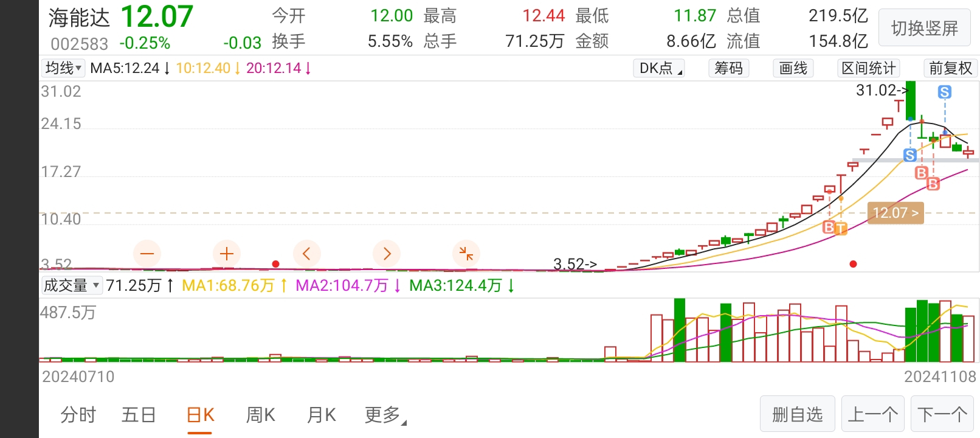
Task: Open 区间统计 range statistics
Action: coord(869,68)
